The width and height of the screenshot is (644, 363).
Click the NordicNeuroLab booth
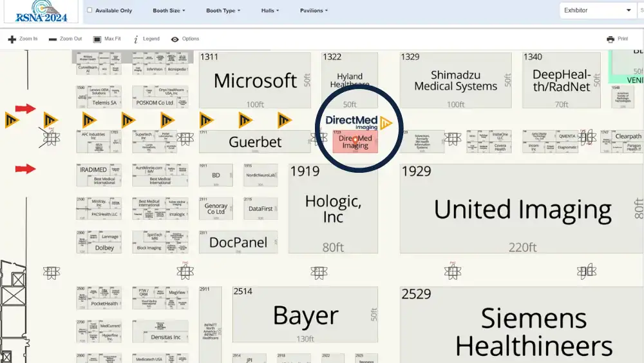[x=260, y=175]
